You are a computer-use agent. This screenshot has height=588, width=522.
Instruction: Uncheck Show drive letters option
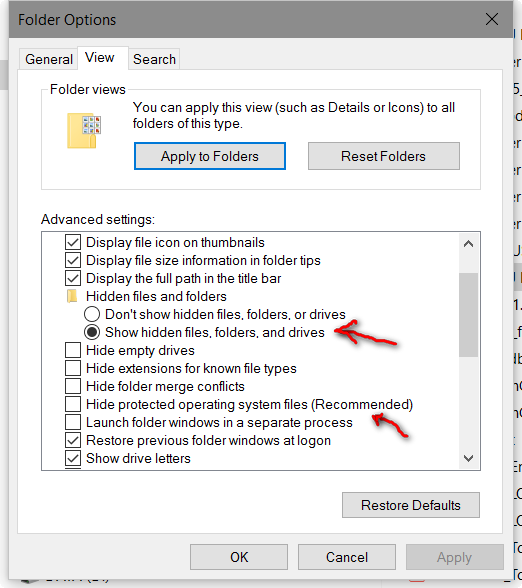[x=73, y=458]
